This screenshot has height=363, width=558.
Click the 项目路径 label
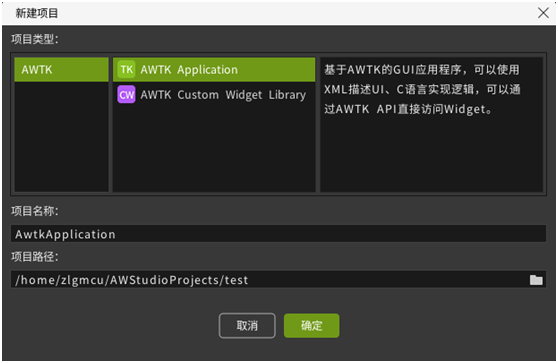tap(35, 257)
